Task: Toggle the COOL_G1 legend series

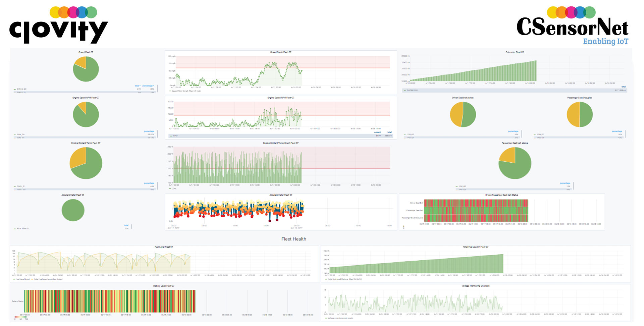Action: coord(19,186)
